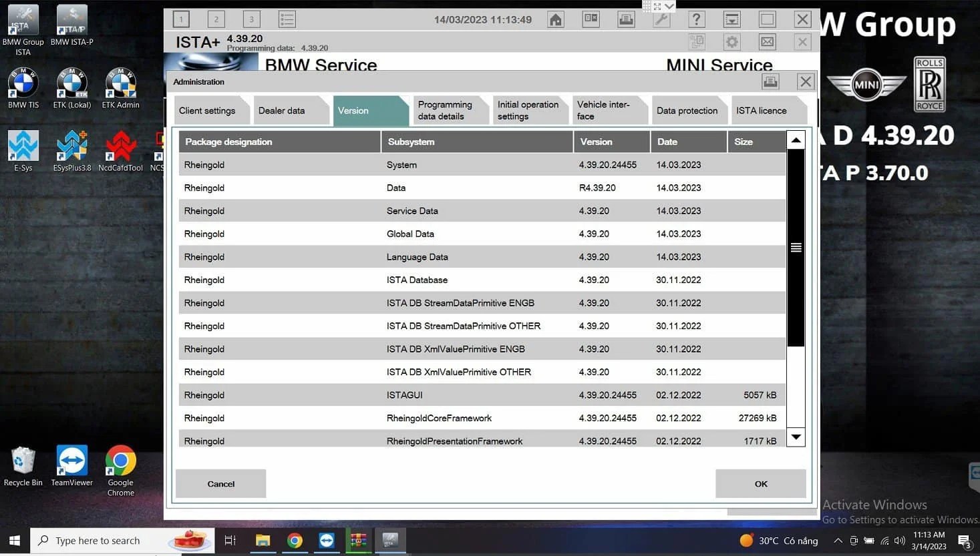This screenshot has height=556, width=980.
Task: Open Google Chrome desktop shortcut
Action: [121, 471]
